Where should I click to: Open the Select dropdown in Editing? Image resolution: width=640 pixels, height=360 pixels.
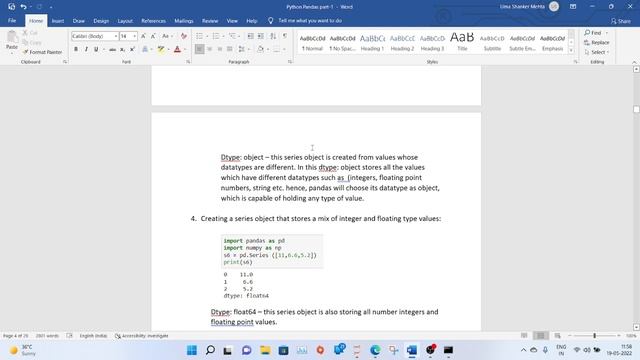pos(596,52)
